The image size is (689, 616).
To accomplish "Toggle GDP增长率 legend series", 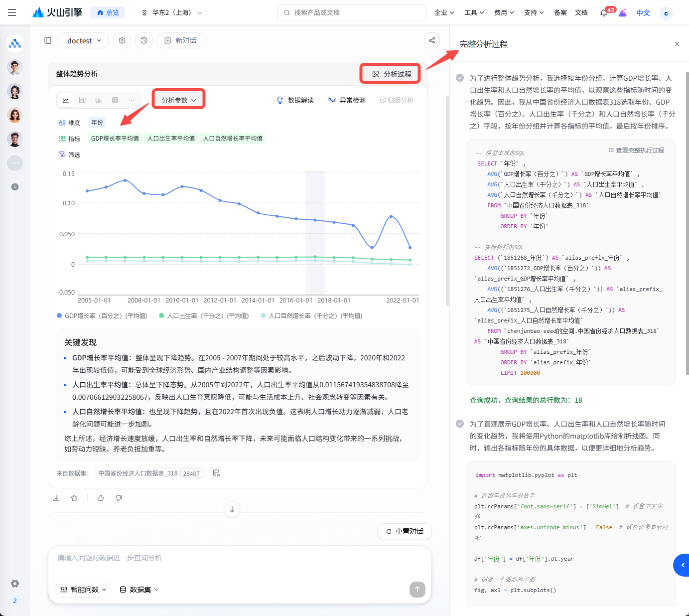I will 102,316.
